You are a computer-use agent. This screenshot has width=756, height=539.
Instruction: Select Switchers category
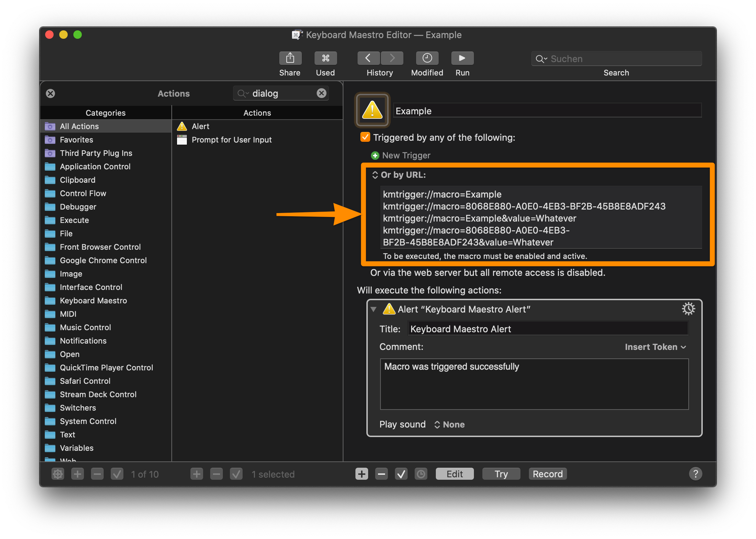point(106,408)
